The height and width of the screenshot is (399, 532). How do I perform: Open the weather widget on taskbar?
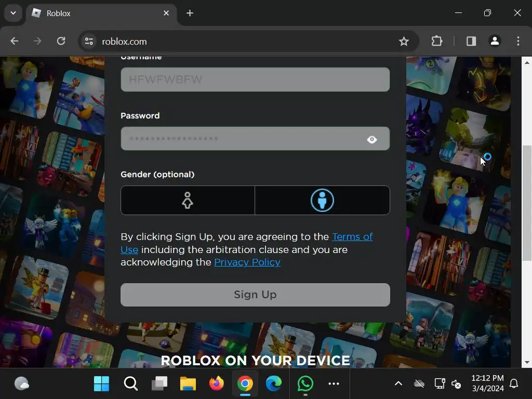coord(22,384)
